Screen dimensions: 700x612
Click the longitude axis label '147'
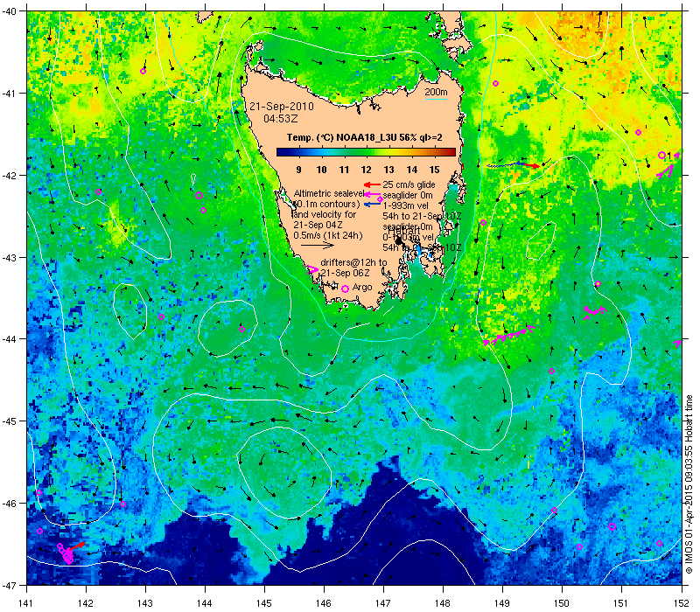pyautogui.click(x=383, y=603)
